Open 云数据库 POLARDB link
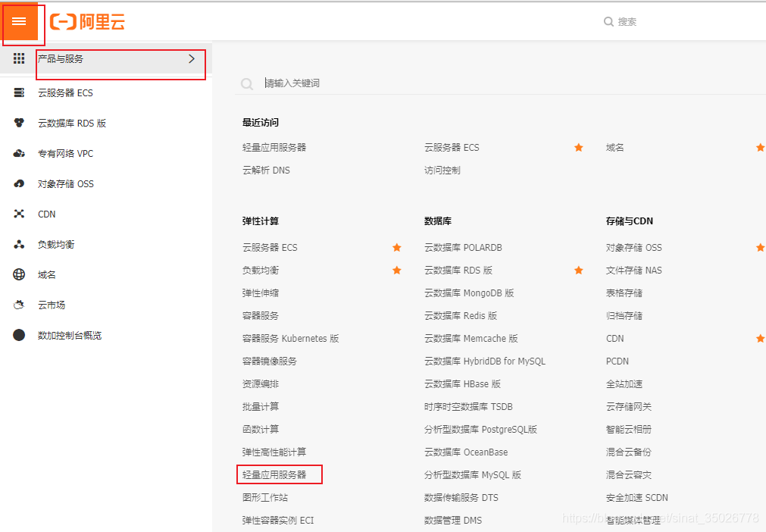766x532 pixels. [x=463, y=248]
